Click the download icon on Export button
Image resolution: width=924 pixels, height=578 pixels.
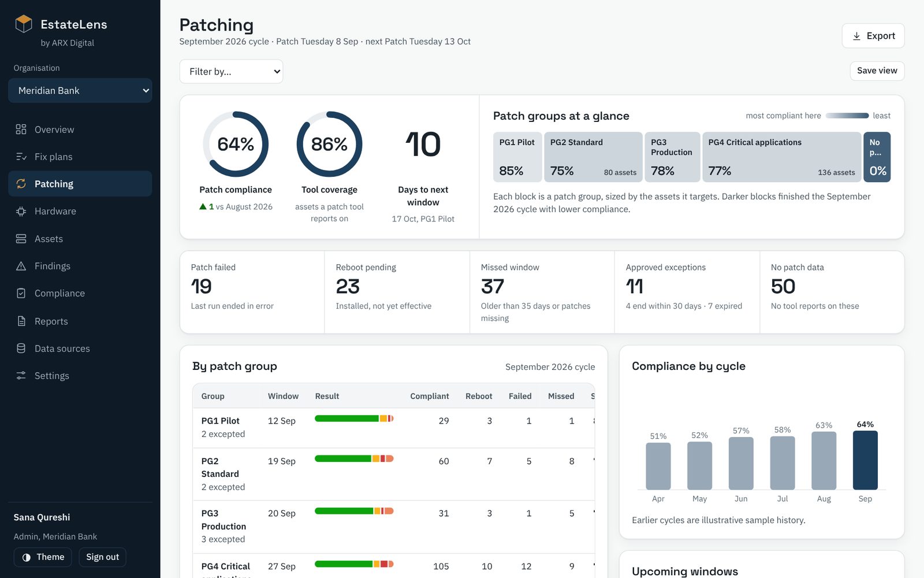[x=856, y=36]
